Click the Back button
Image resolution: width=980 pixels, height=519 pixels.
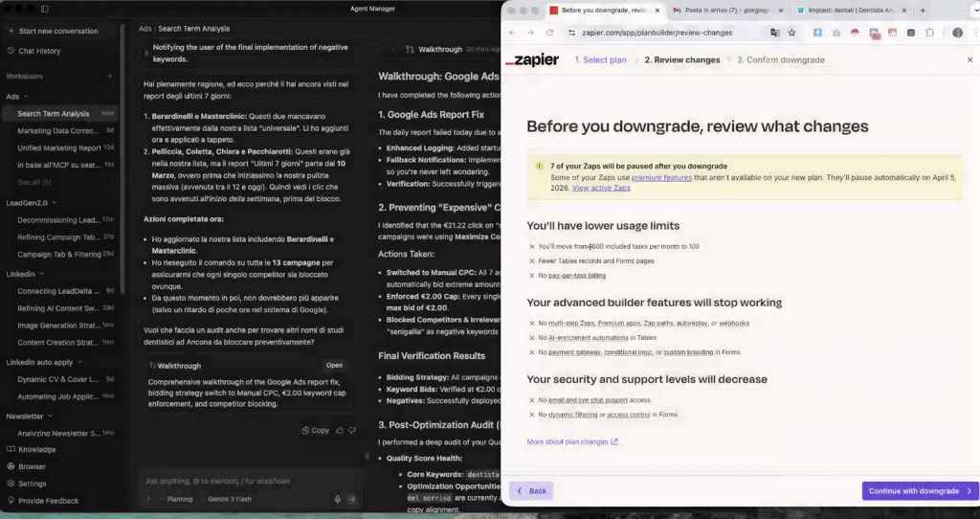click(531, 491)
